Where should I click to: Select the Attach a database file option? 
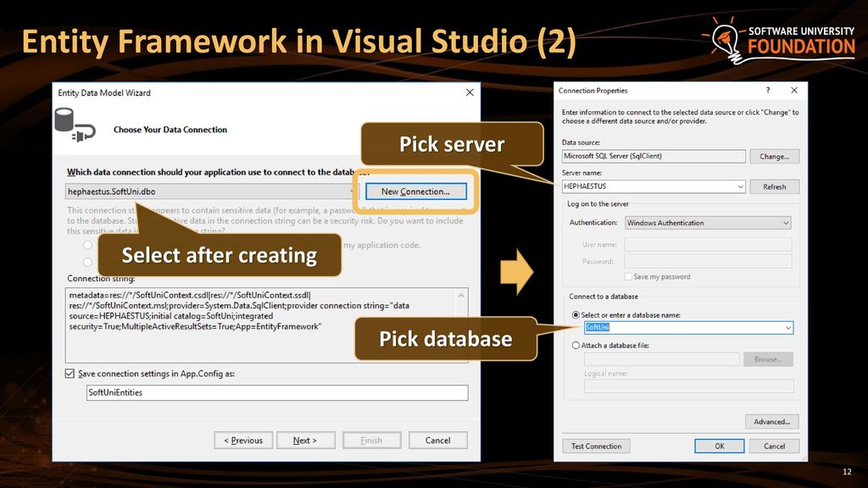[576, 346]
